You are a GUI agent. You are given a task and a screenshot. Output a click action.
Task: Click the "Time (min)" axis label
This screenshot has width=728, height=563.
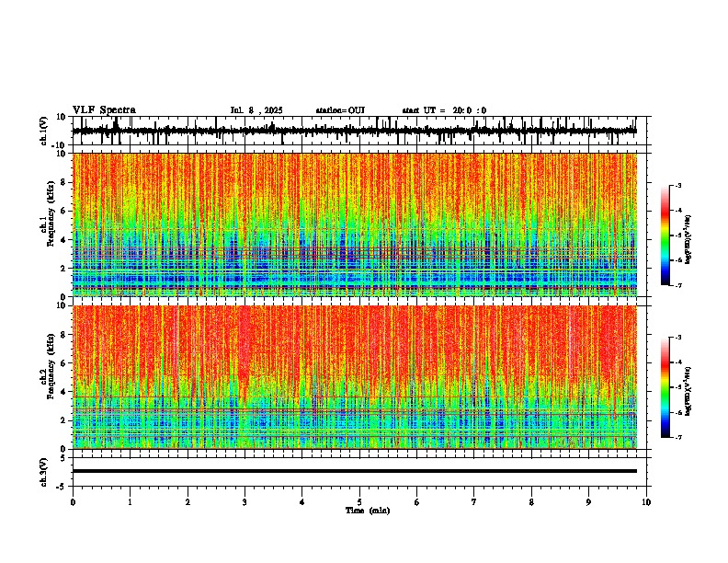coord(368,511)
